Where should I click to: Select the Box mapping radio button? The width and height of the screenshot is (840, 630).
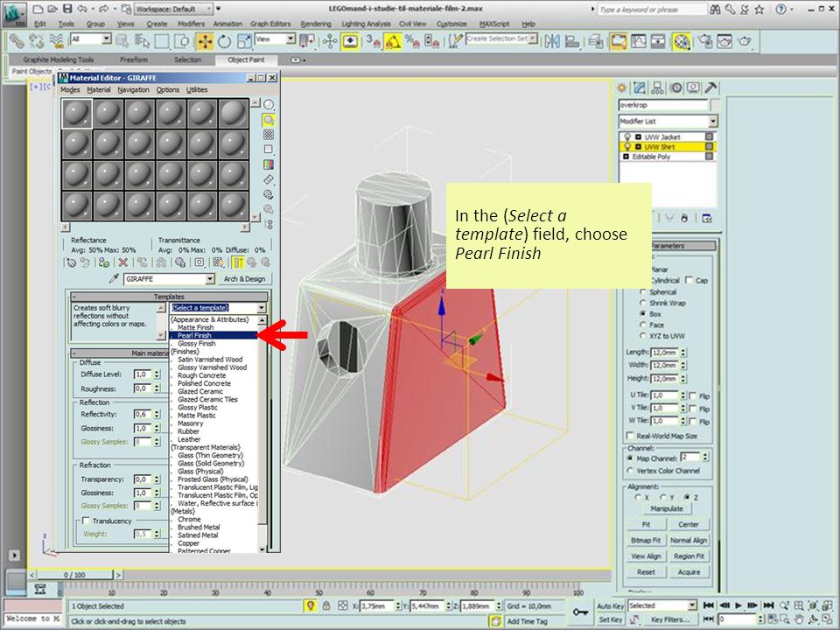(x=643, y=313)
